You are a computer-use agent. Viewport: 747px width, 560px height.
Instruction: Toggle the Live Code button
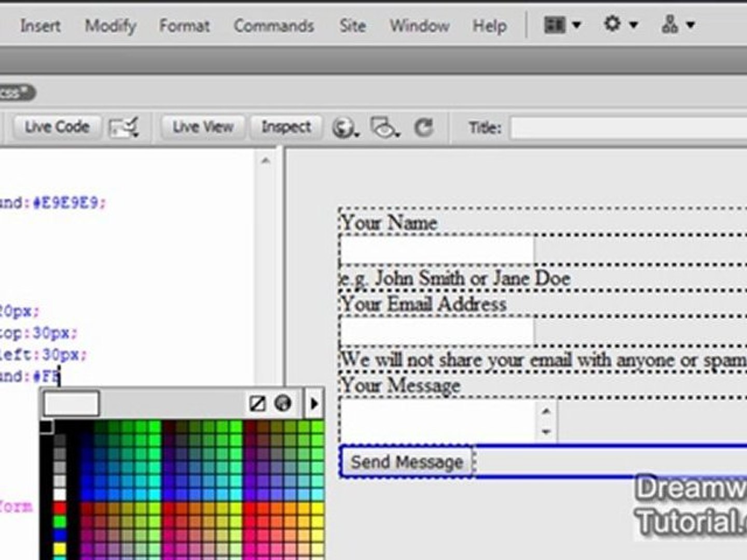[57, 127]
